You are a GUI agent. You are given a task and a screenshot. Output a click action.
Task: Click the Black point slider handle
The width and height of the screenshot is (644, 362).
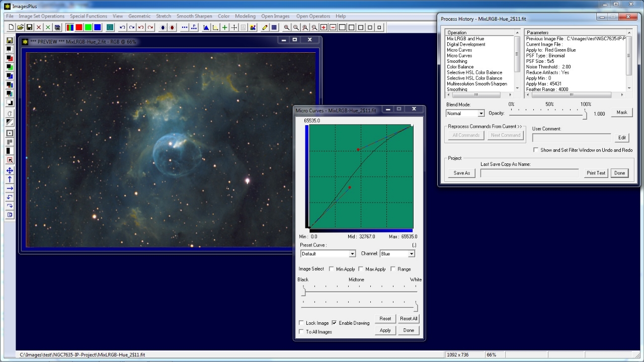pyautogui.click(x=303, y=292)
